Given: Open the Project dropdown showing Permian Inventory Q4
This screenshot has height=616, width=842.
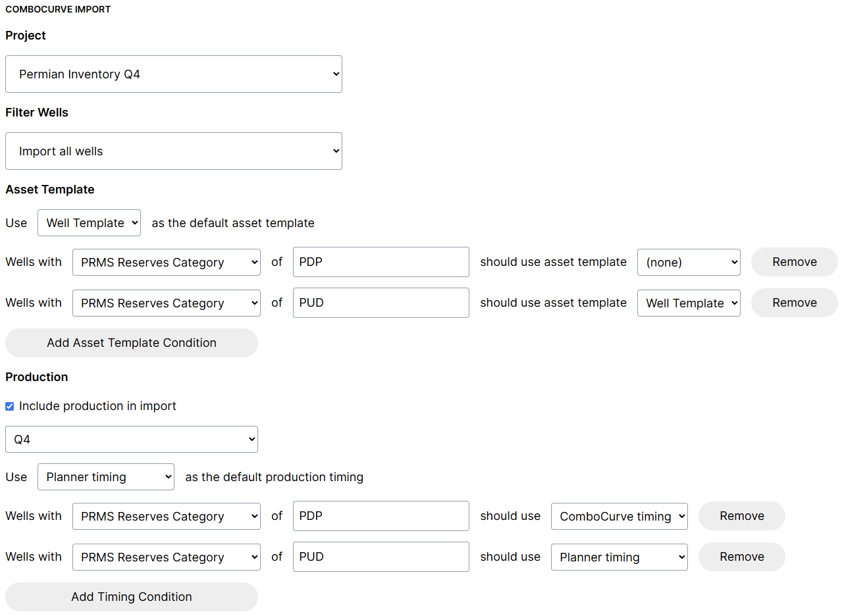Looking at the screenshot, I should [174, 74].
